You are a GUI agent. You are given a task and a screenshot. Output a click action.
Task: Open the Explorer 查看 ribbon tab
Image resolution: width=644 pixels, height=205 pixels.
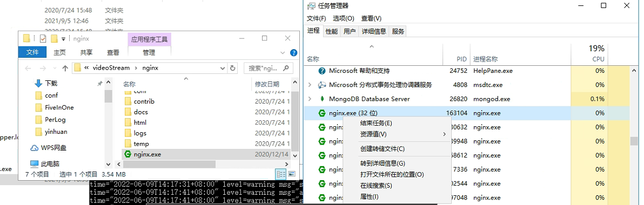[113, 52]
